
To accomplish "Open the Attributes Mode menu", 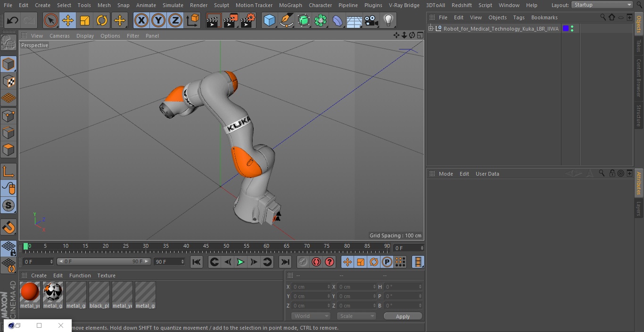I will click(446, 174).
